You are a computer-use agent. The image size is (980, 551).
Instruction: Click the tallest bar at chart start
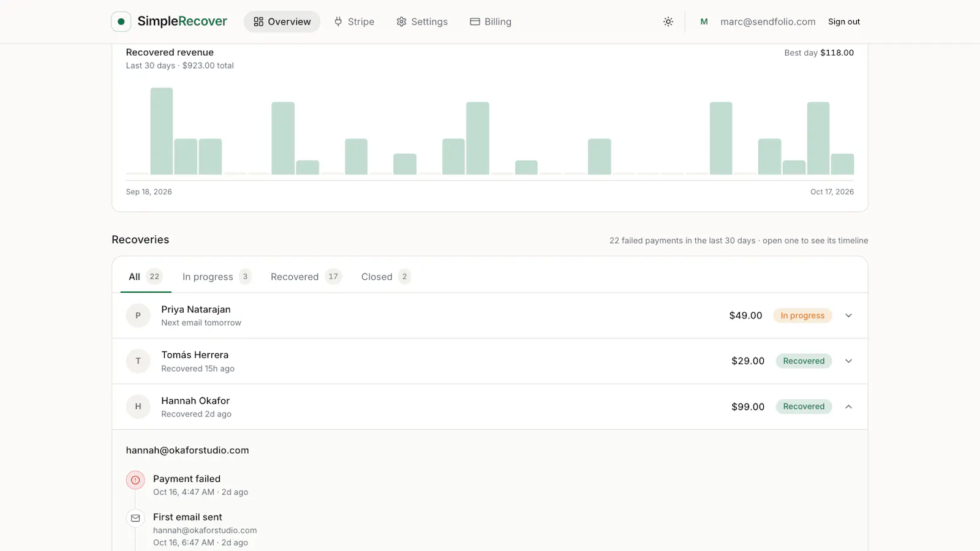coord(162,131)
